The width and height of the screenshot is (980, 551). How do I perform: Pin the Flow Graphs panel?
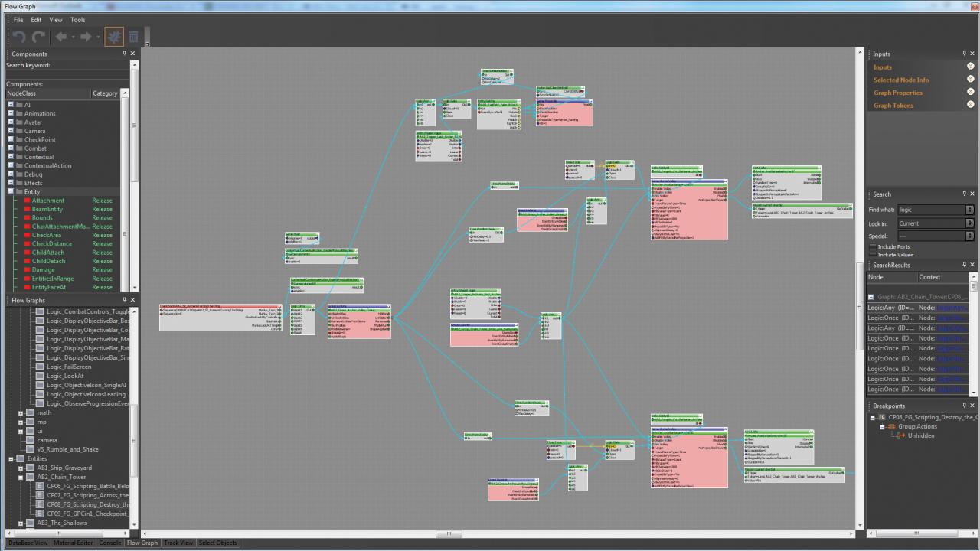125,300
